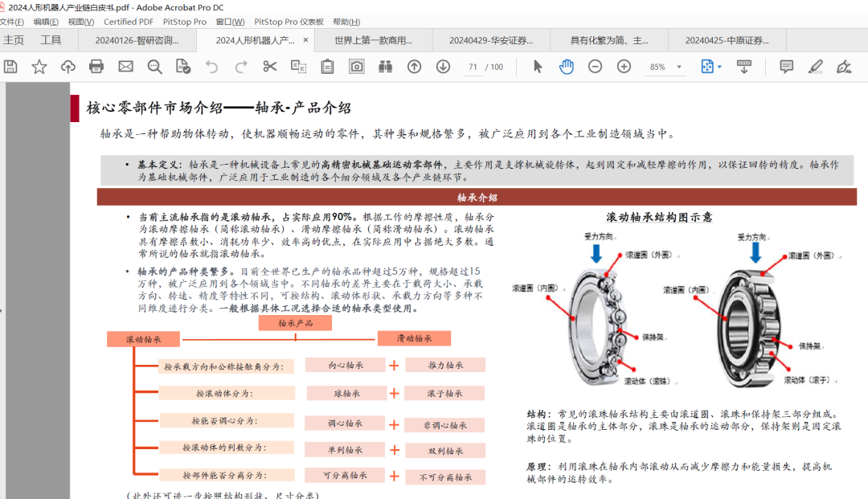The image size is (868, 499).
Task: Open the 帮助(H) menu
Action: (x=346, y=22)
